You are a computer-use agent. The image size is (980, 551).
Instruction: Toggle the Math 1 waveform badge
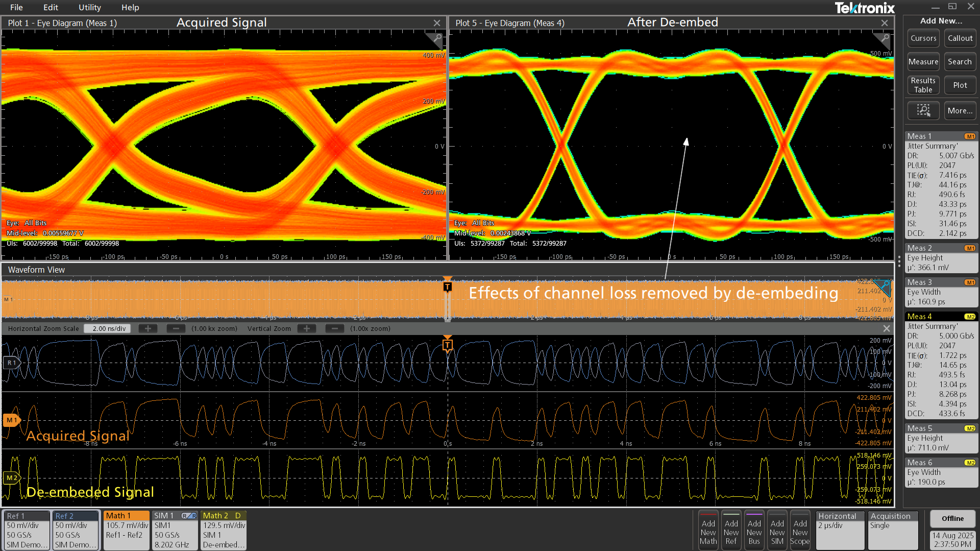pyautogui.click(x=126, y=530)
